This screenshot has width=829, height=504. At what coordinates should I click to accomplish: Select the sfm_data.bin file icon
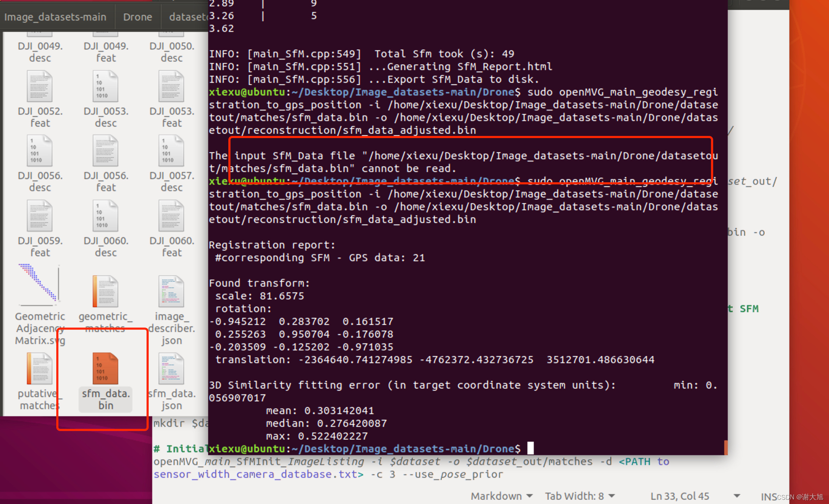(x=105, y=368)
